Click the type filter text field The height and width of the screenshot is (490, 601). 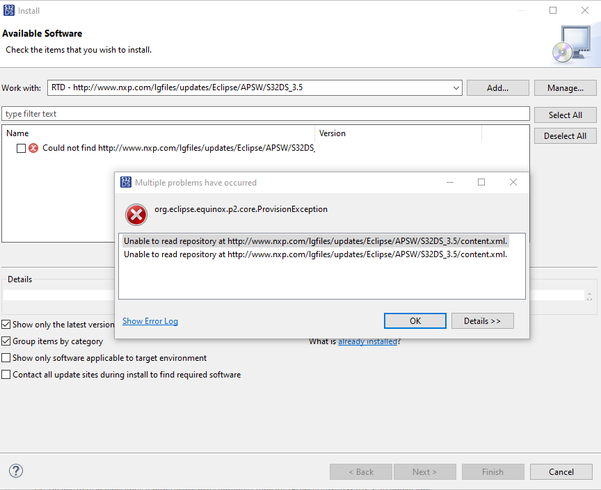click(x=266, y=114)
